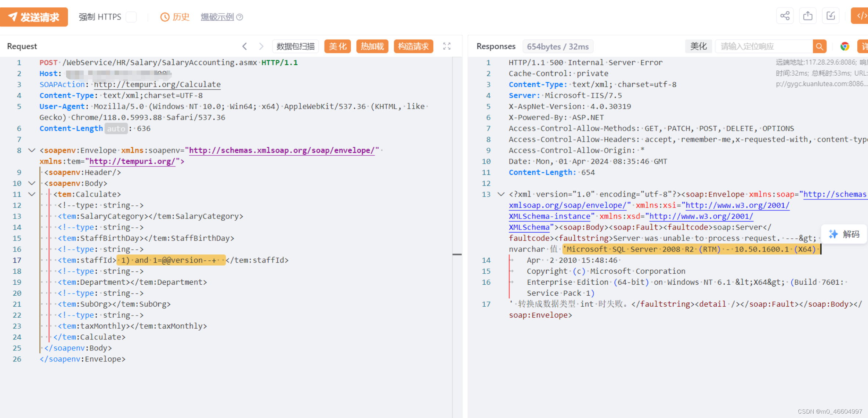Collapse response XML on line 13
Viewport: 868px width, 418px height.
(501, 194)
